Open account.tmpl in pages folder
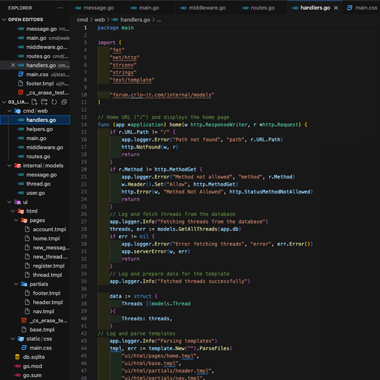Viewport: 380px width, 380px height. pyautogui.click(x=35, y=229)
